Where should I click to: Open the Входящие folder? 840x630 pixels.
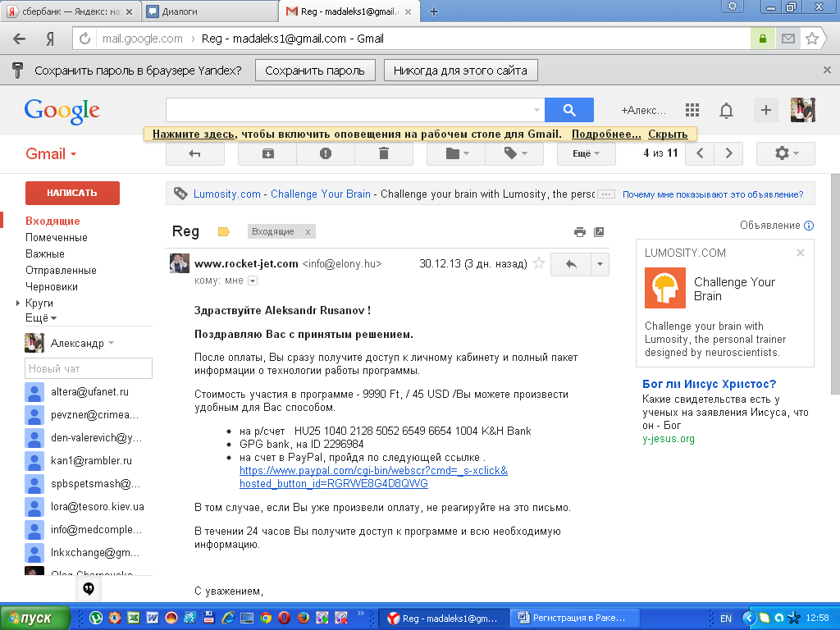pos(52,221)
